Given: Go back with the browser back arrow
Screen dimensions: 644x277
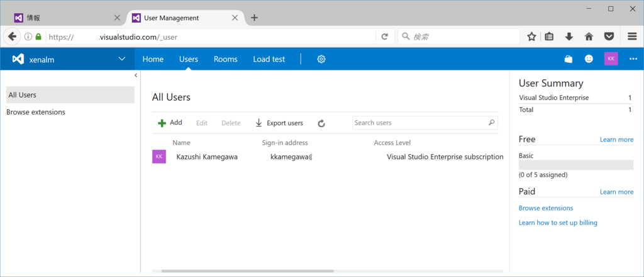Looking at the screenshot, I should tap(13, 37).
